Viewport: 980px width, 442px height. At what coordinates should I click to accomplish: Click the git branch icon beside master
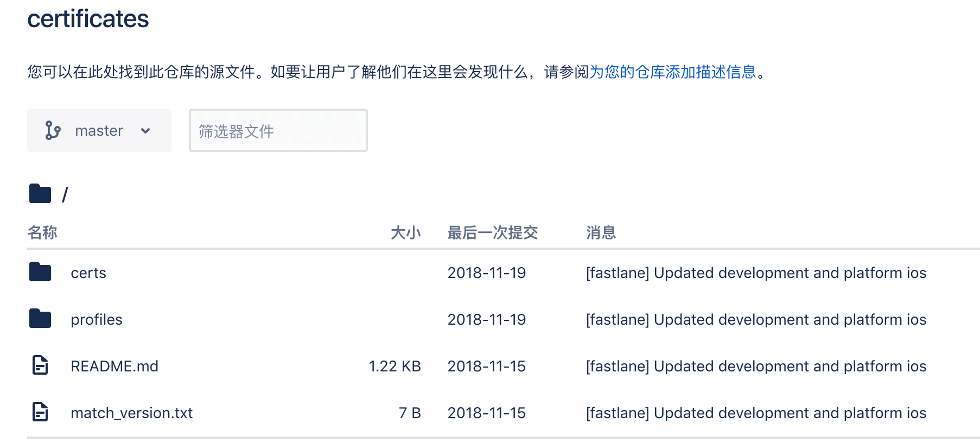[53, 130]
